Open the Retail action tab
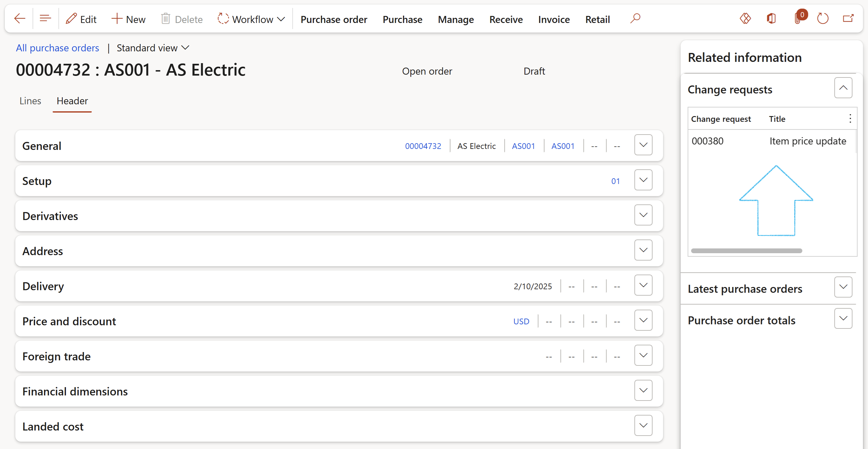The height and width of the screenshot is (449, 868). click(x=597, y=19)
